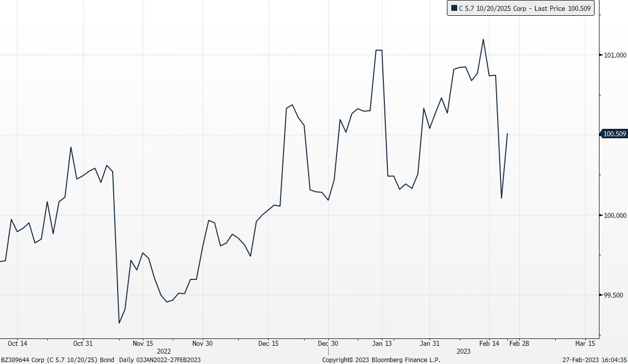
Task: Click the 'Dec 15' date label
Action: coord(268,343)
